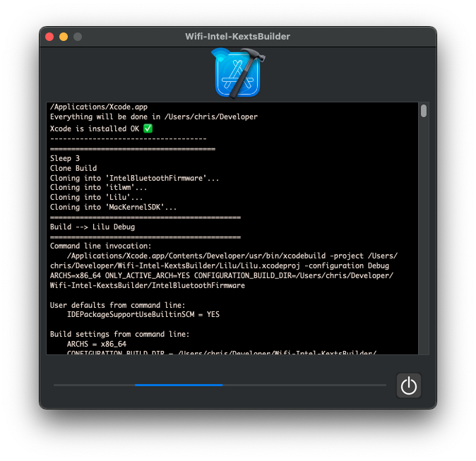Click the 'Sleep 3' log line

pyautogui.click(x=65, y=158)
